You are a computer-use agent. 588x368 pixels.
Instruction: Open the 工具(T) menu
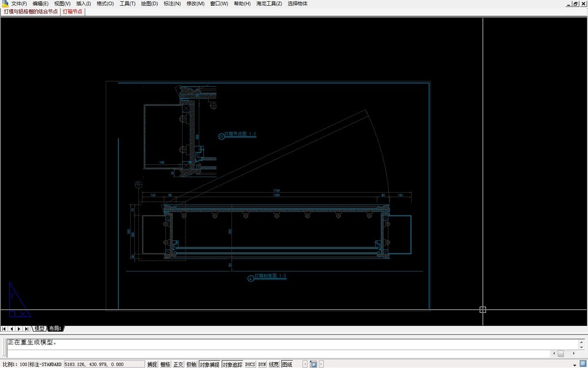127,4
